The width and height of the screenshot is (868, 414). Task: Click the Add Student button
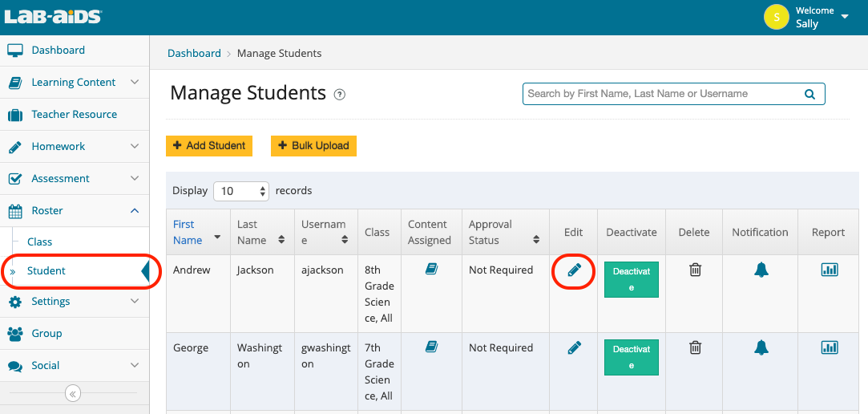209,146
